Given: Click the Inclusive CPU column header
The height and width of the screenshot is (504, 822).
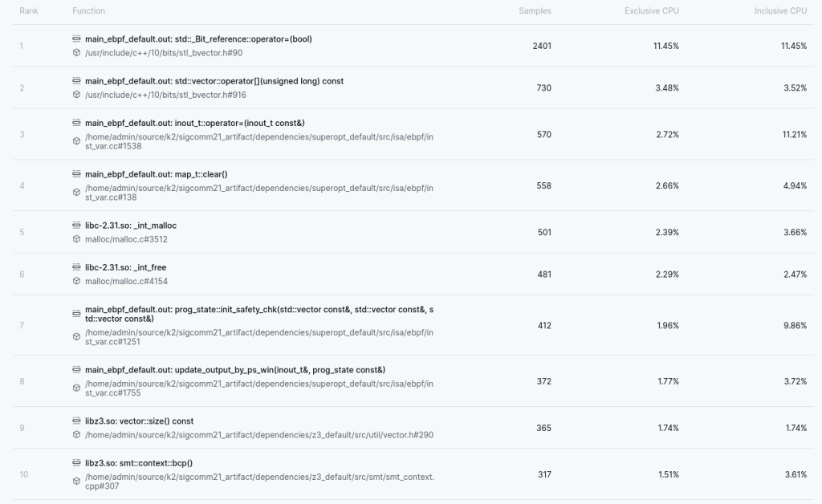Looking at the screenshot, I should [780, 11].
